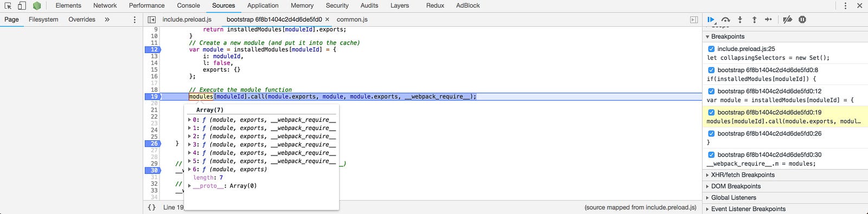Screen dimensions: 868x214
Task: Show more navigator tabs chevron
Action: 107,20
